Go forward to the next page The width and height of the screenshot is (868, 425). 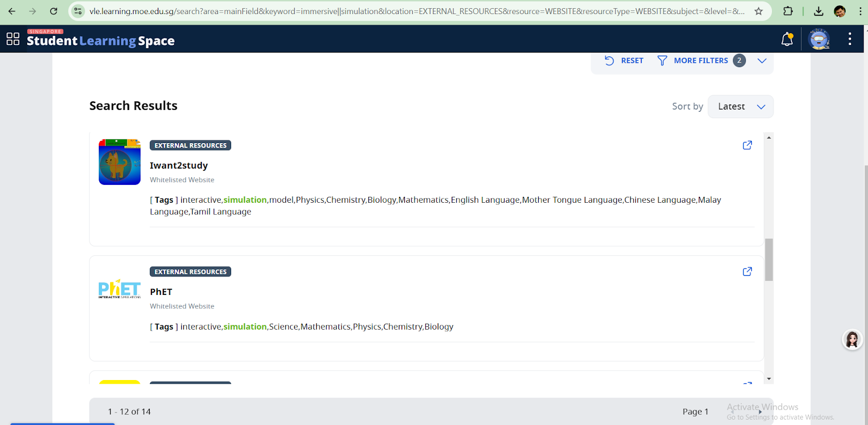pos(33,11)
